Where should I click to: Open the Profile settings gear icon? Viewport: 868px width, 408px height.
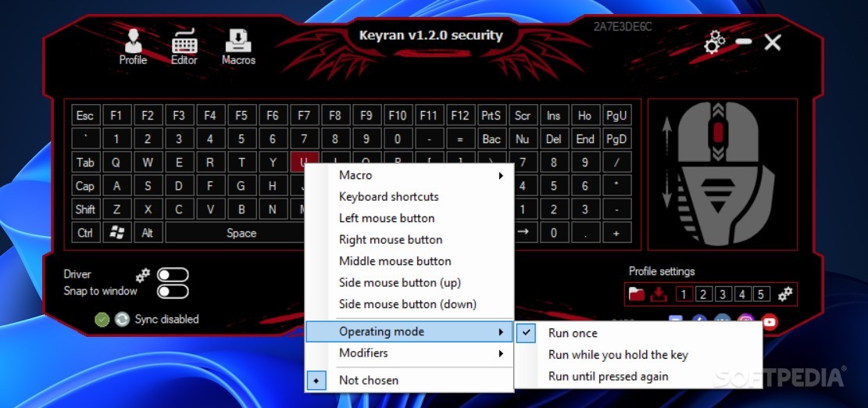(x=785, y=294)
